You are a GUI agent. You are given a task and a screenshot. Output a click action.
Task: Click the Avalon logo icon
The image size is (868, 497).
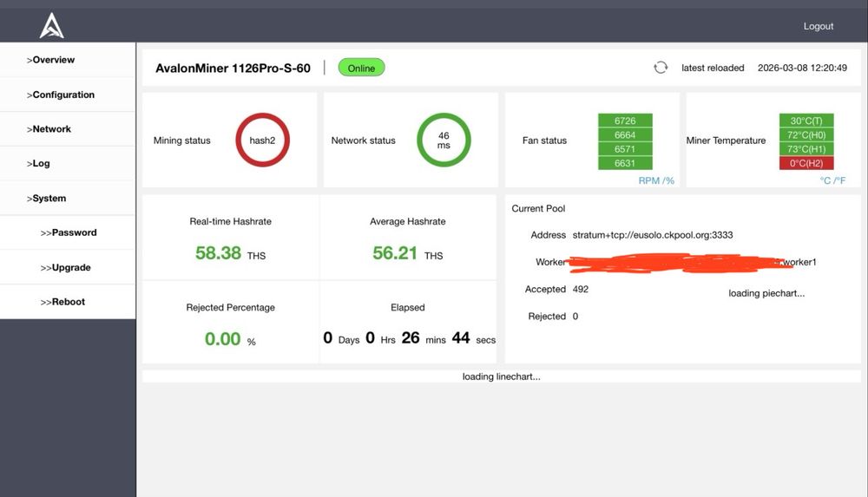[x=51, y=25]
